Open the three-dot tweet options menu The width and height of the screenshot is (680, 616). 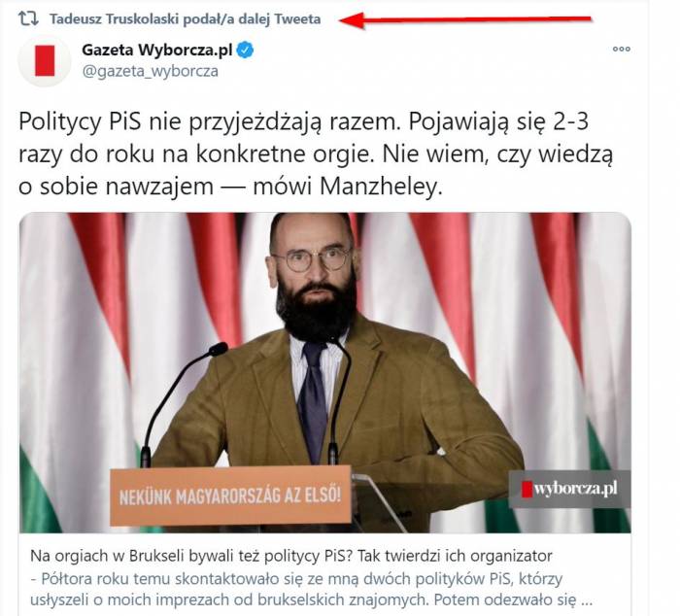click(x=621, y=49)
